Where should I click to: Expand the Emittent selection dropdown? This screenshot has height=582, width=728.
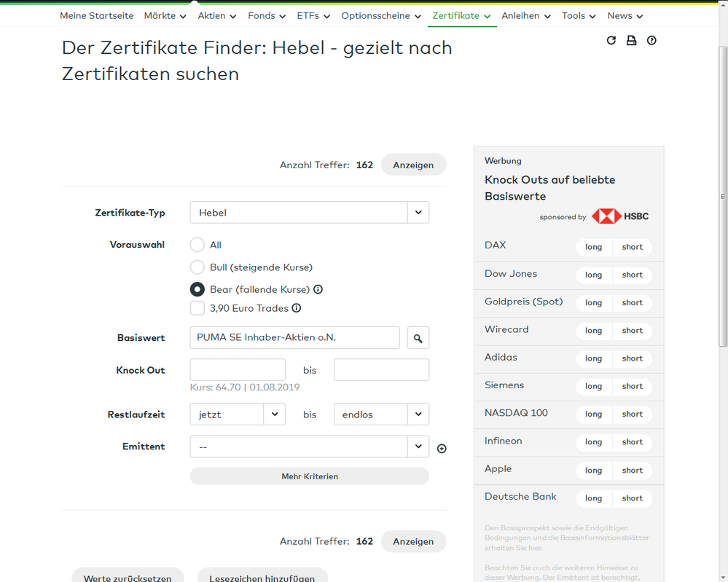pos(418,447)
